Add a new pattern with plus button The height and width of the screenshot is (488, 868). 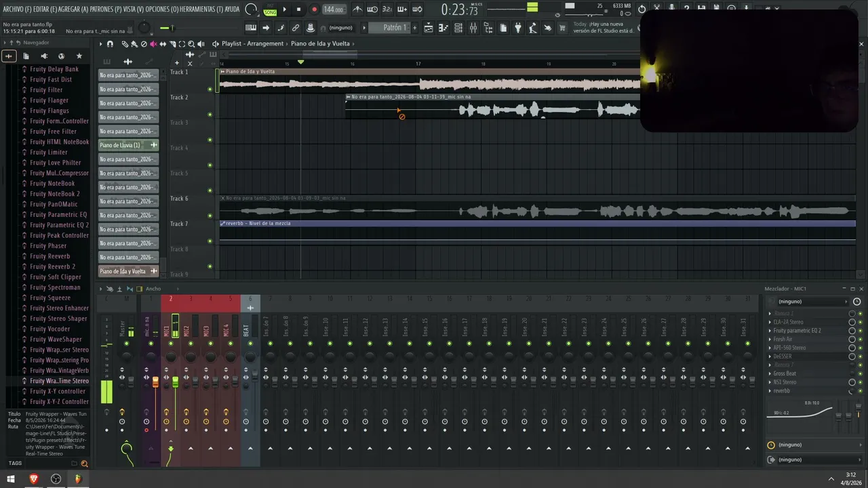pyautogui.click(x=414, y=28)
